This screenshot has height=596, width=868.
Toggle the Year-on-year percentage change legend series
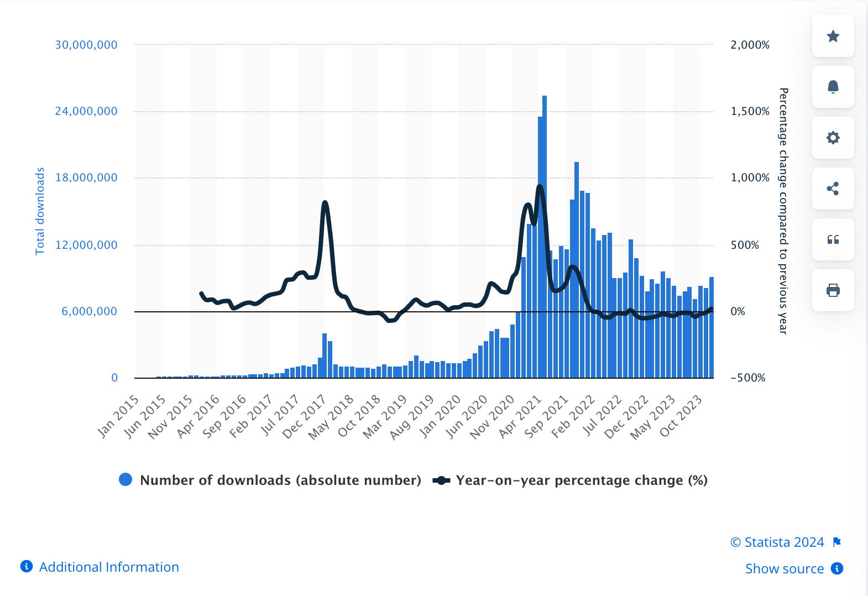click(571, 480)
